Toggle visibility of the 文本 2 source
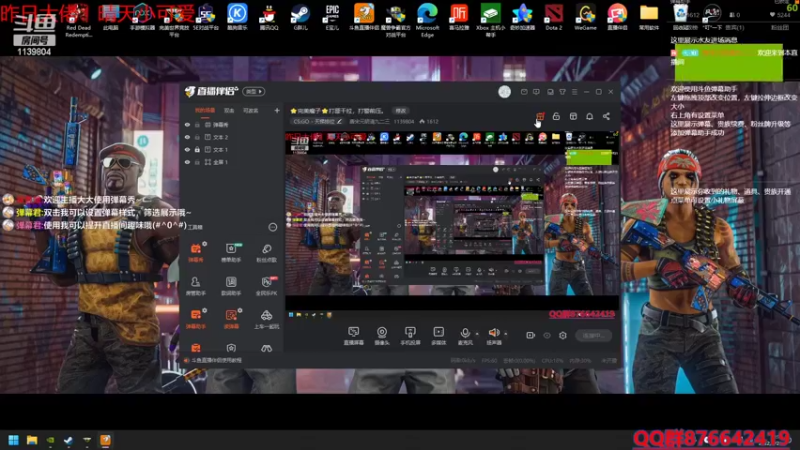800x450 pixels. pos(187,137)
